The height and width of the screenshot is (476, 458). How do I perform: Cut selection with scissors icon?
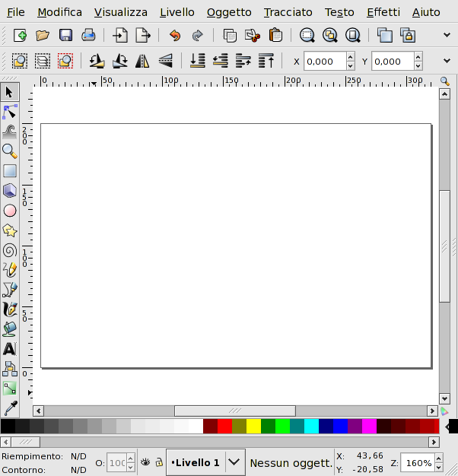coord(253,36)
